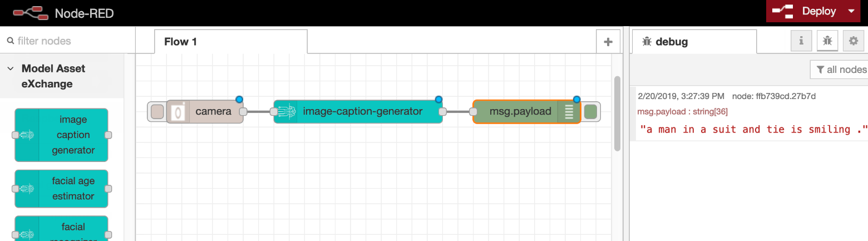Click the debug node's list icon

click(x=569, y=112)
